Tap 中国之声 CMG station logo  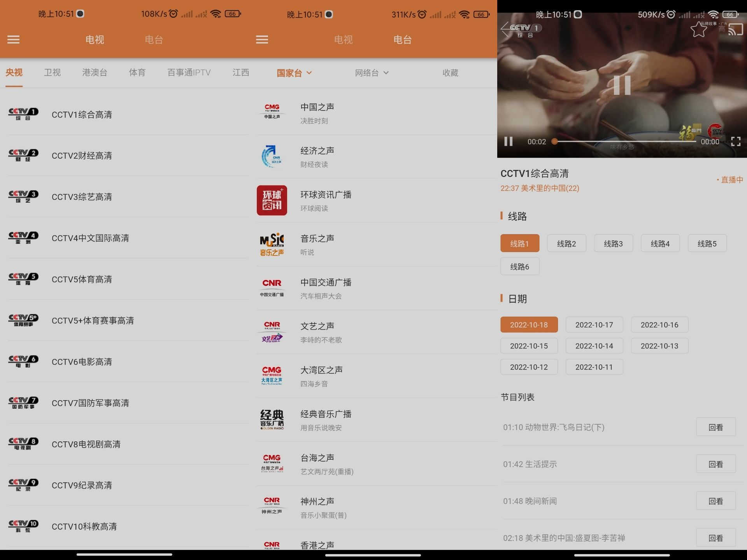click(x=272, y=112)
